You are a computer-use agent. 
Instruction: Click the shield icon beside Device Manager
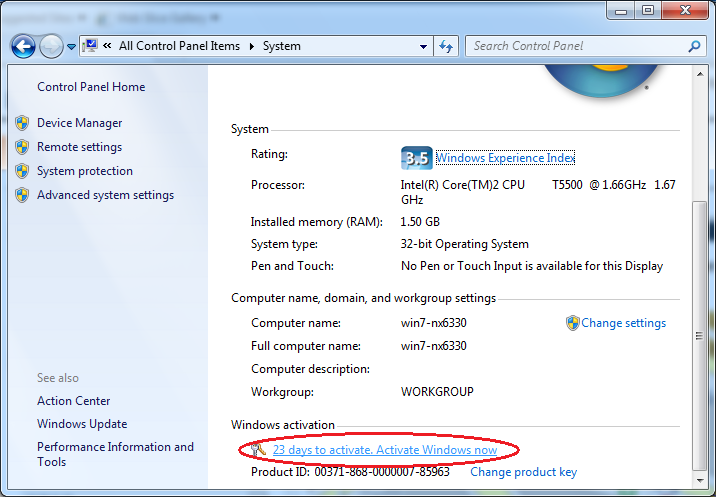pos(21,123)
